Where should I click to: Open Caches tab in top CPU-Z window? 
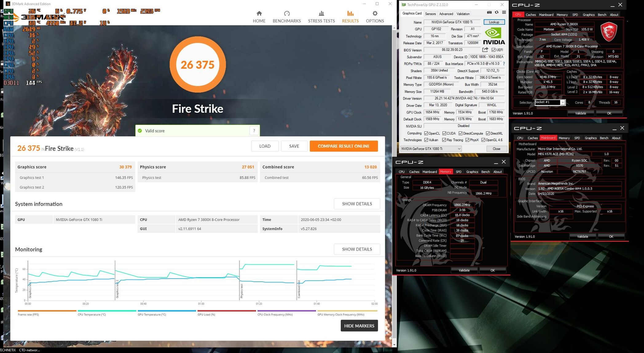click(531, 15)
